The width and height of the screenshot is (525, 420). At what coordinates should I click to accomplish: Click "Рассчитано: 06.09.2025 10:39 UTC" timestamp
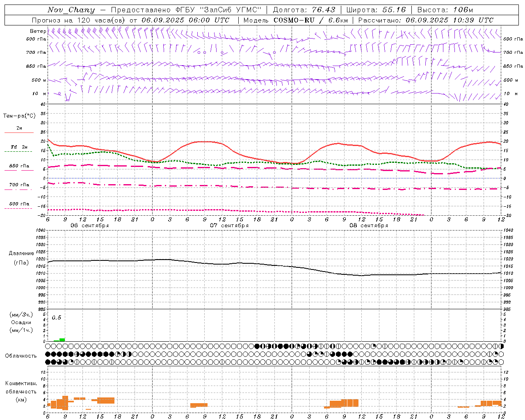coord(426,20)
